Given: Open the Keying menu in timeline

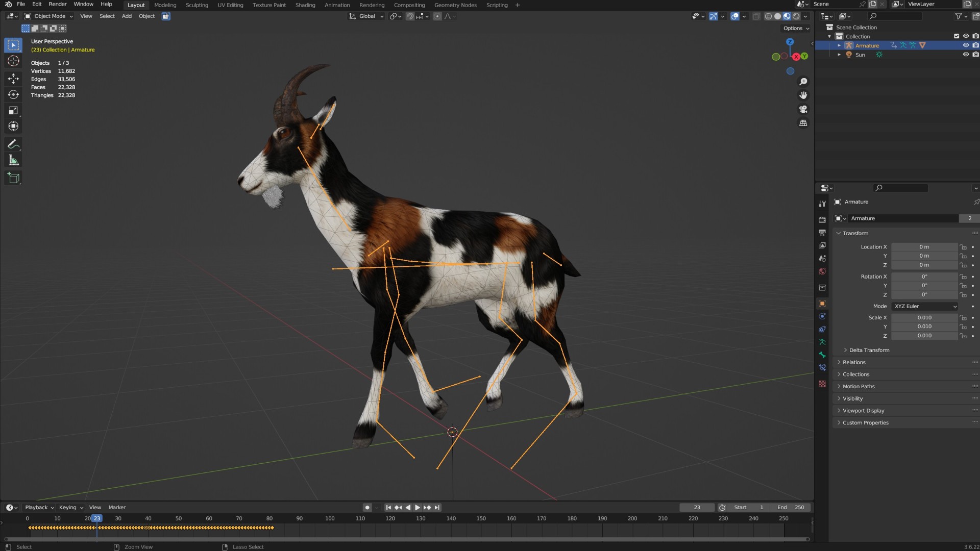Looking at the screenshot, I should point(71,508).
